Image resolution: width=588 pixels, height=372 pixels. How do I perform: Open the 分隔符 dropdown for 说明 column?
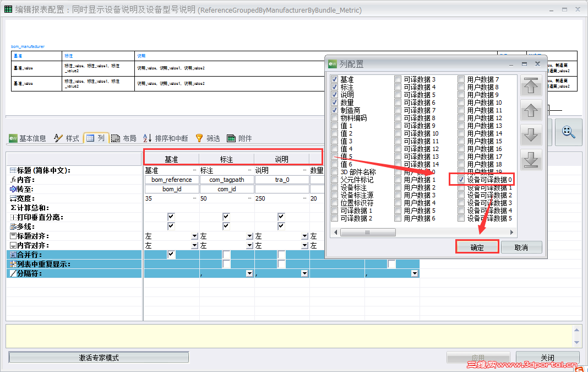305,273
